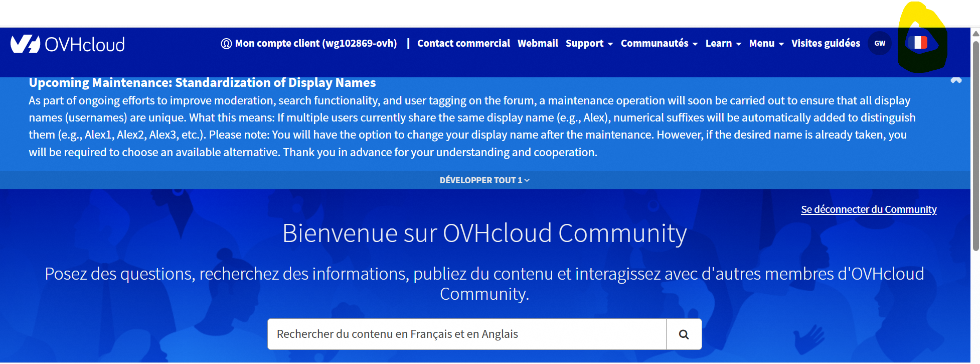Open the Upcoming Maintenance announcement title
The width and height of the screenshot is (980, 364).
tap(202, 83)
